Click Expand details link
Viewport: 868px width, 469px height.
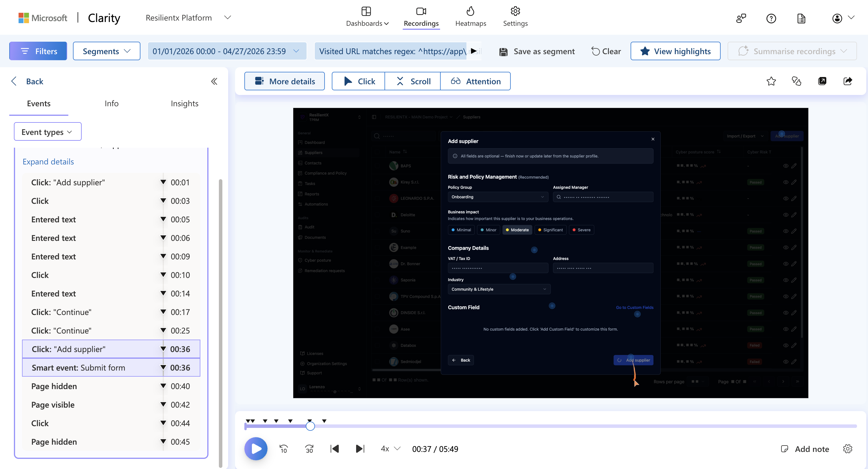point(48,162)
